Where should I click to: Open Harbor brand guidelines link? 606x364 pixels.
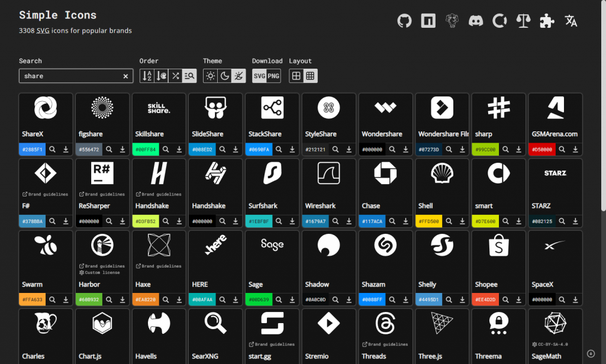tap(102, 266)
